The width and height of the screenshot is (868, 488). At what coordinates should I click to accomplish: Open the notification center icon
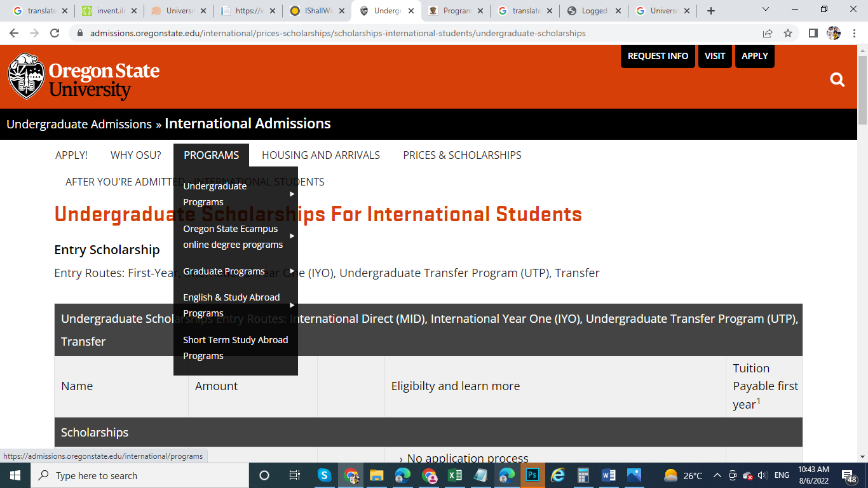pos(849,476)
